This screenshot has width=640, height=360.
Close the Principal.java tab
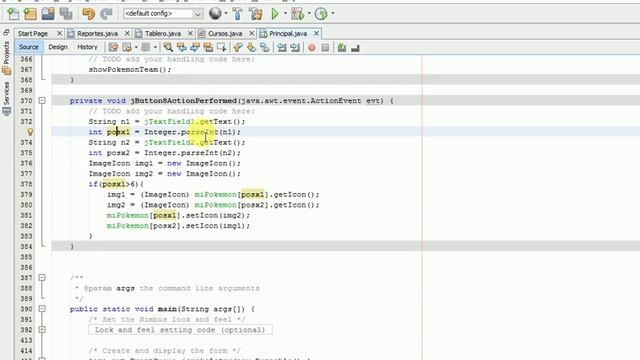click(x=316, y=33)
